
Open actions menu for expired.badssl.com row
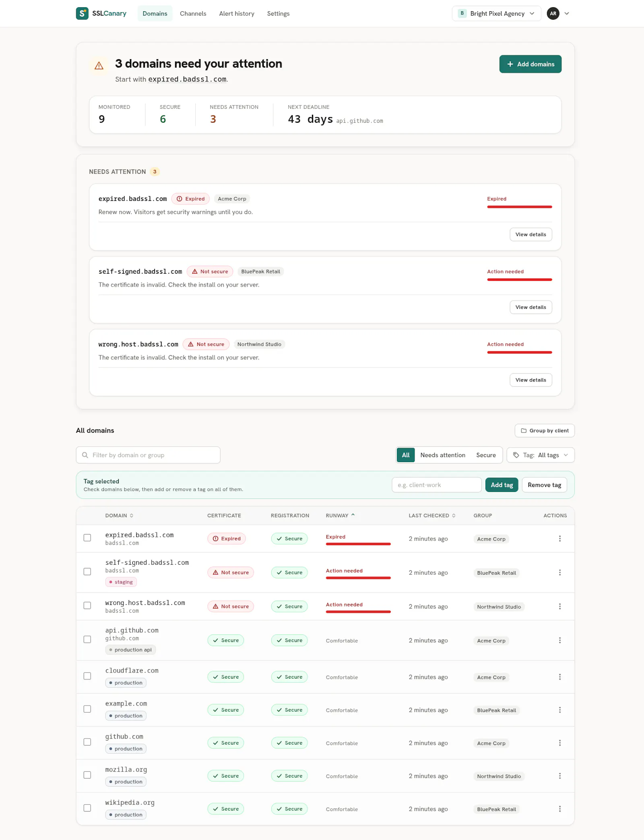[559, 539]
